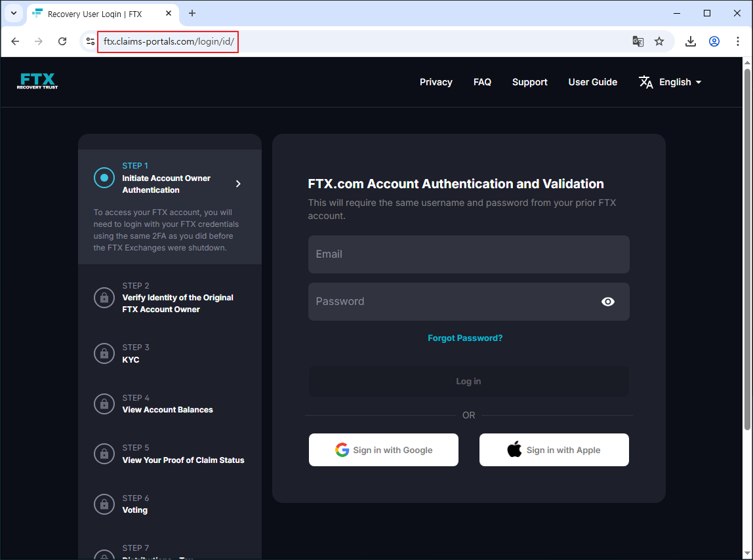Maximize the Chrome window
This screenshot has height=560, width=753.
point(707,14)
